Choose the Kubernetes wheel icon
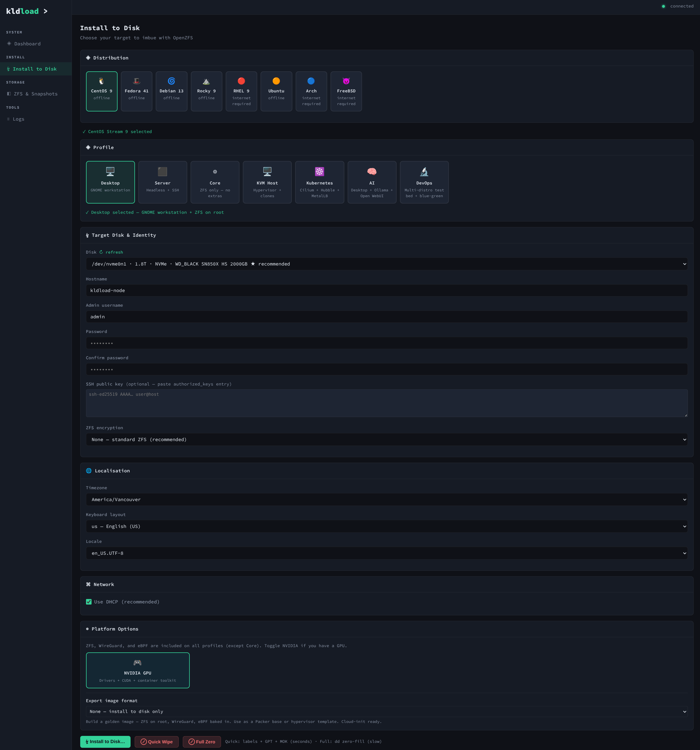The width and height of the screenshot is (700, 750). point(320,172)
